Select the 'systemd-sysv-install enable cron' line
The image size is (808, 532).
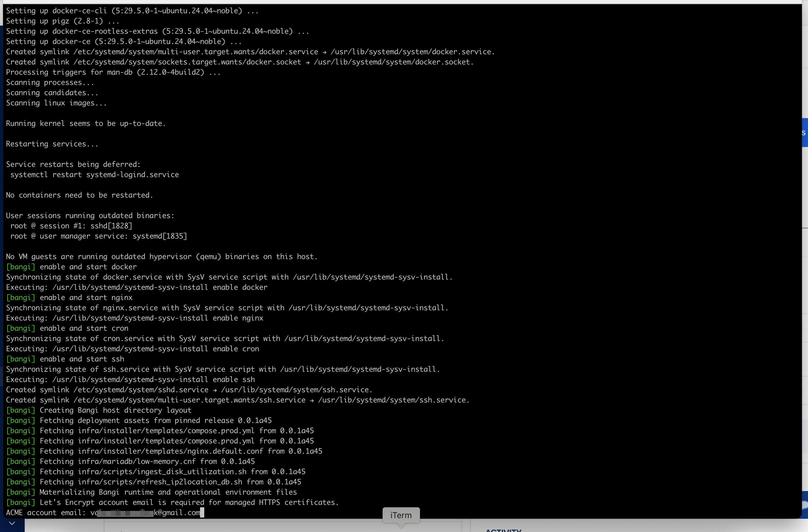point(132,349)
